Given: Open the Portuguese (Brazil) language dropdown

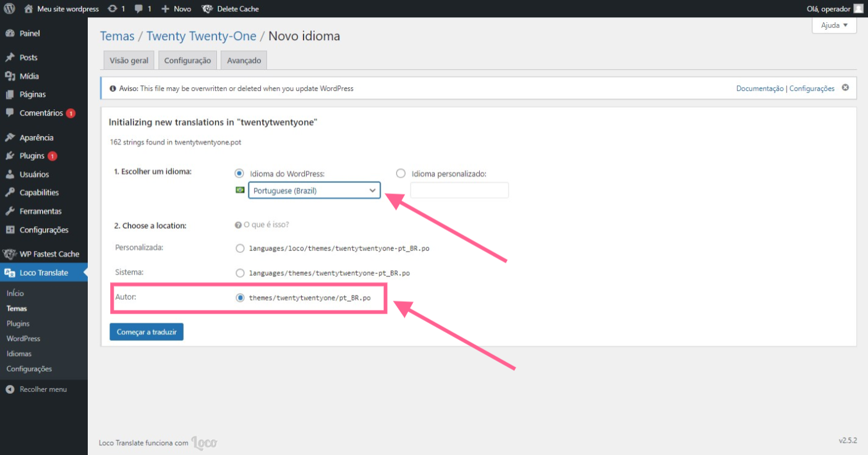Looking at the screenshot, I should pos(314,190).
